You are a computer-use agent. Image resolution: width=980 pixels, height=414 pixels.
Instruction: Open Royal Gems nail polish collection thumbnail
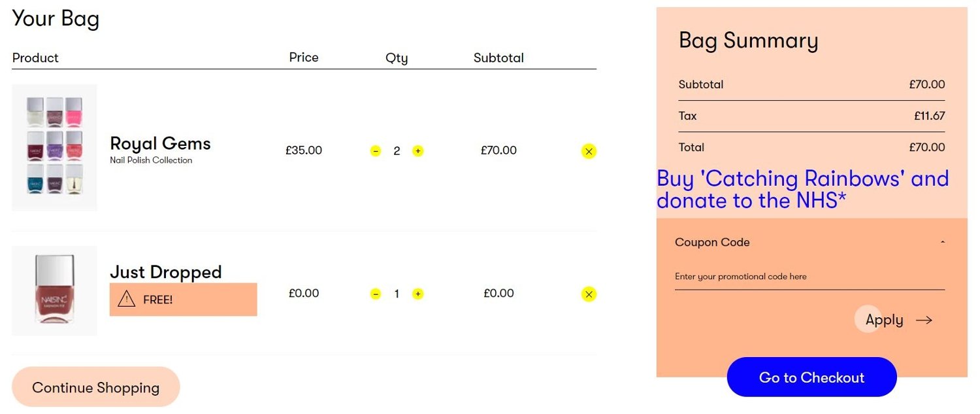pyautogui.click(x=54, y=147)
